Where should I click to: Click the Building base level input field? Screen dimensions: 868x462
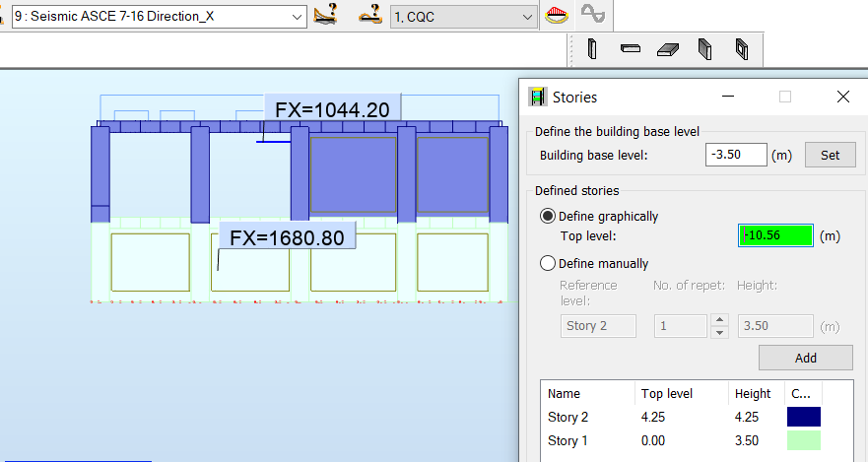[x=736, y=155]
